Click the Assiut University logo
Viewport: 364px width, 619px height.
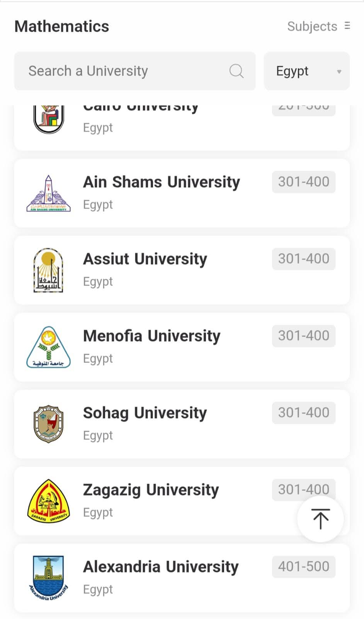click(x=49, y=270)
